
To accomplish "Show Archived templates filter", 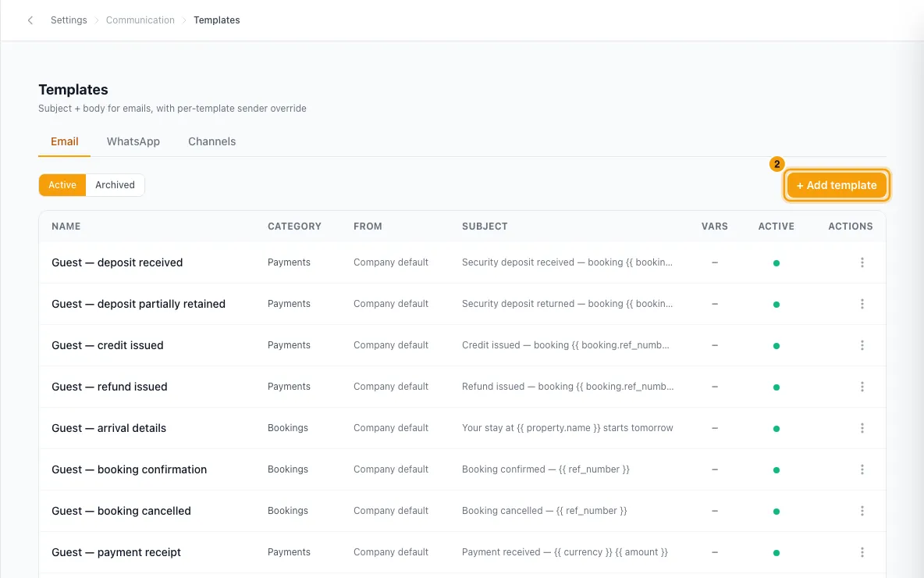I will coord(115,184).
